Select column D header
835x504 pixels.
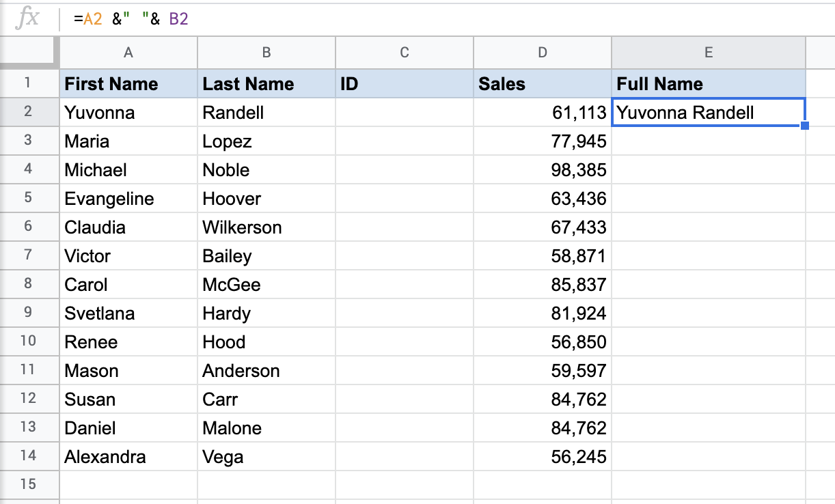tap(543, 53)
